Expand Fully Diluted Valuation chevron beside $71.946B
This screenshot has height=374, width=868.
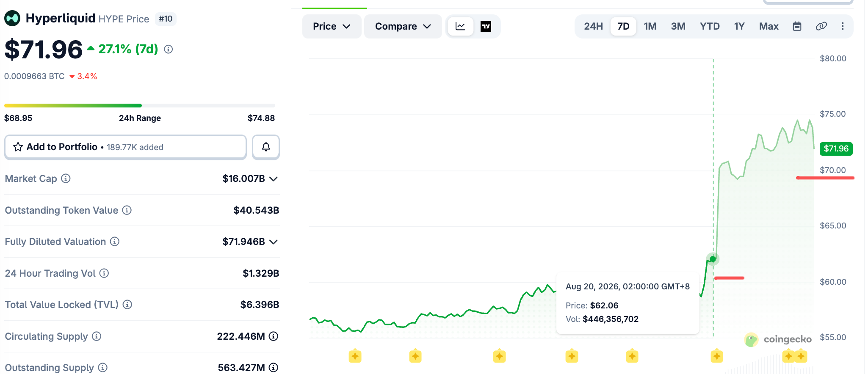[x=274, y=242]
